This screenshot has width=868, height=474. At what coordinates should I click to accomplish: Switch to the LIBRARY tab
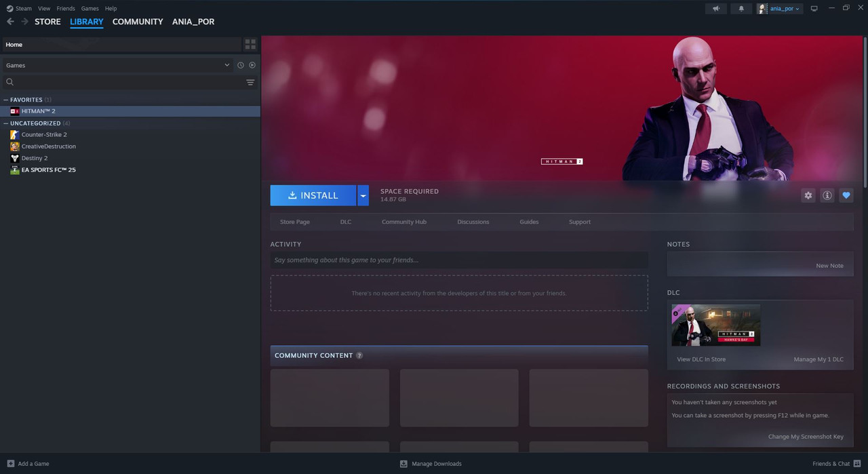pyautogui.click(x=87, y=22)
